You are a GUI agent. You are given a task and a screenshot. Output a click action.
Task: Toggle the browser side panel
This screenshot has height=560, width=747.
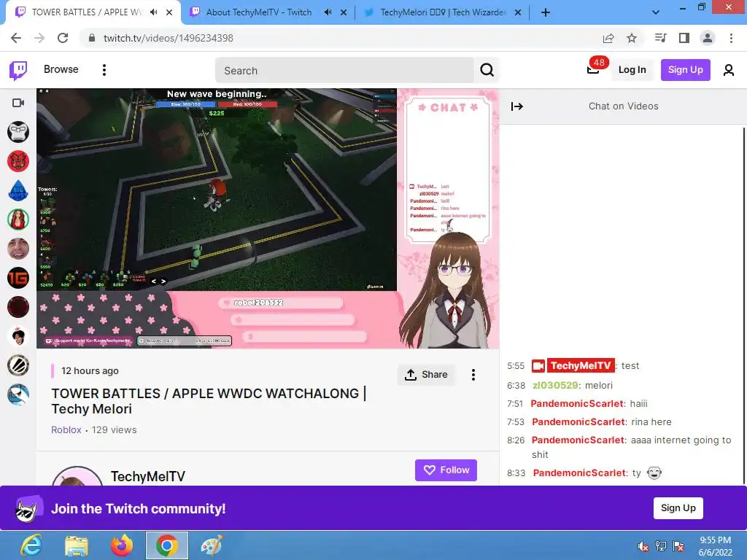click(684, 38)
